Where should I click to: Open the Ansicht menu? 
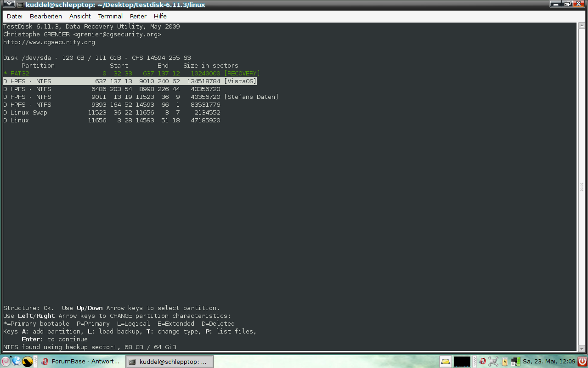click(x=80, y=16)
